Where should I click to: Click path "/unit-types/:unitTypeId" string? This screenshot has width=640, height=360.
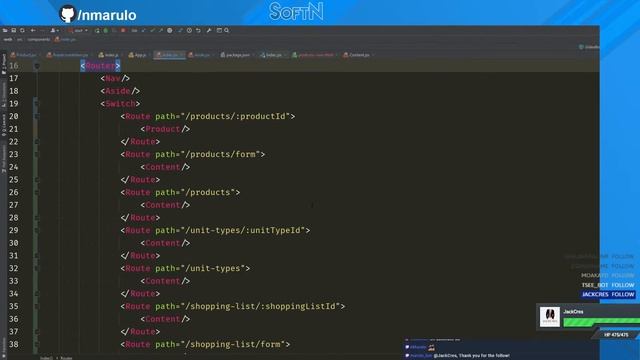[x=243, y=230]
